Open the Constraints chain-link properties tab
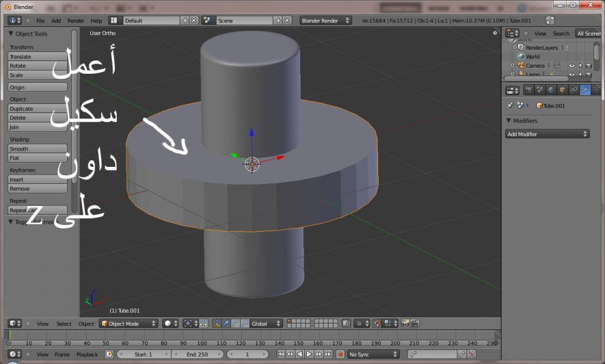 (574, 90)
